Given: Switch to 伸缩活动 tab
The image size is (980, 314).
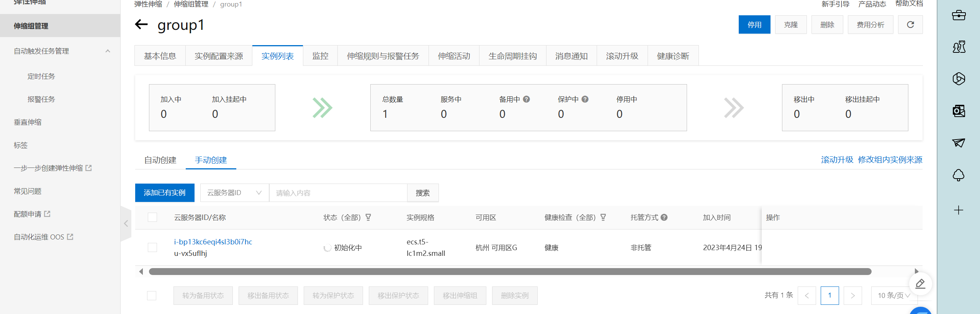Looking at the screenshot, I should pos(454,56).
